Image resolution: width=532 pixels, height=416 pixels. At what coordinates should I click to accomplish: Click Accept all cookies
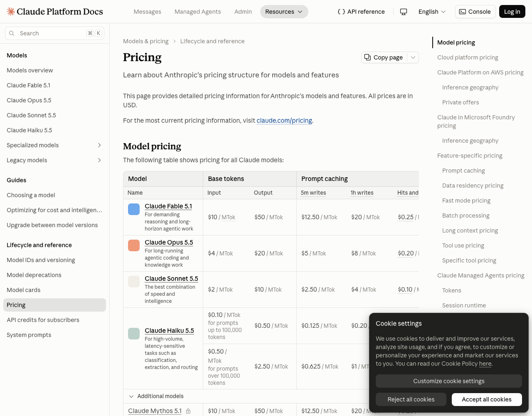tap(487, 399)
